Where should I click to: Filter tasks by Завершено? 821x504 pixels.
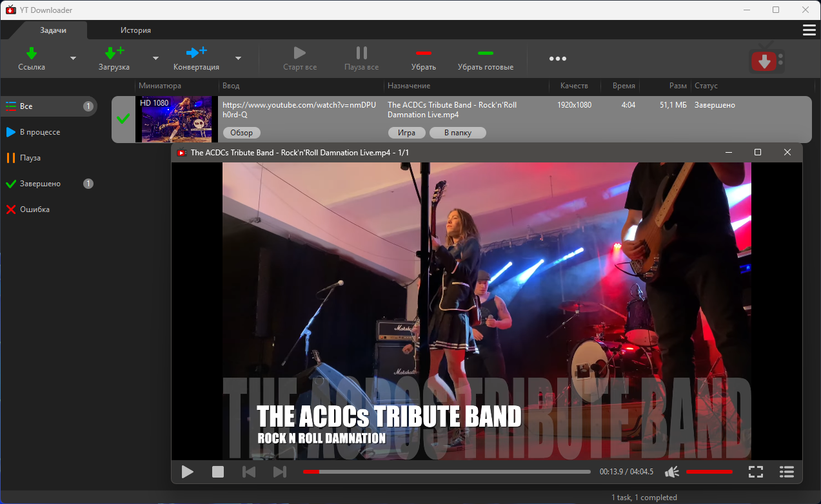tap(49, 184)
